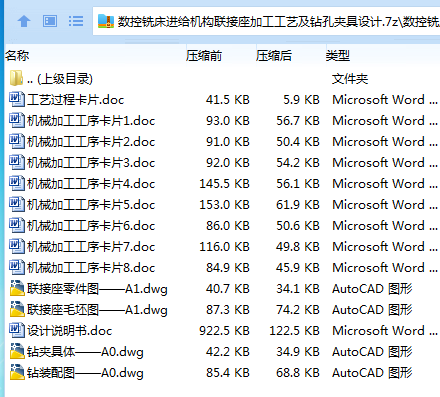The height and width of the screenshot is (397, 440).
Task: Click the 145.5 KB size value
Action: click(x=224, y=184)
